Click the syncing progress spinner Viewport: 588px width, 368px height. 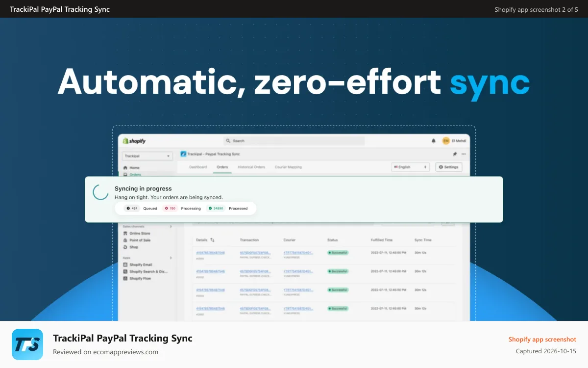pyautogui.click(x=100, y=192)
